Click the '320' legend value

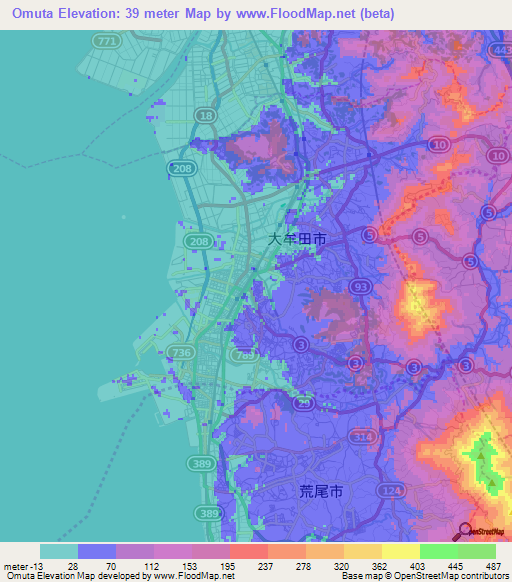(341, 567)
